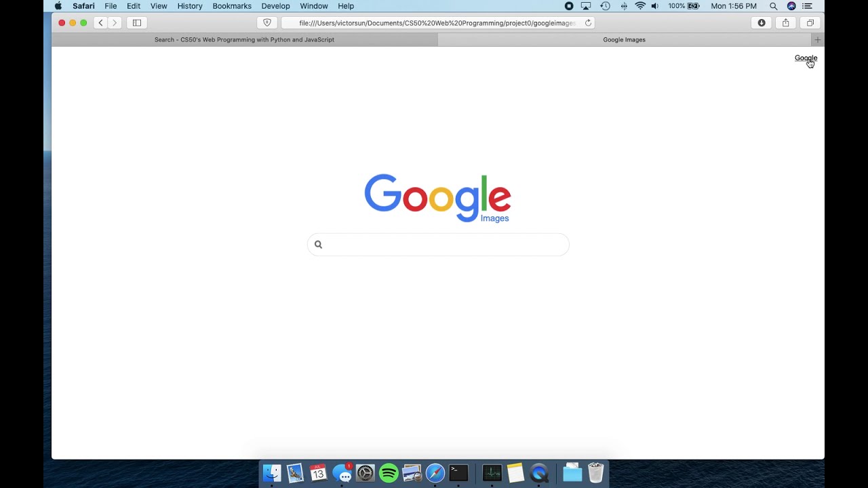Stop screen recording from the menu bar
Image resolution: width=868 pixels, height=488 pixels.
click(x=569, y=6)
